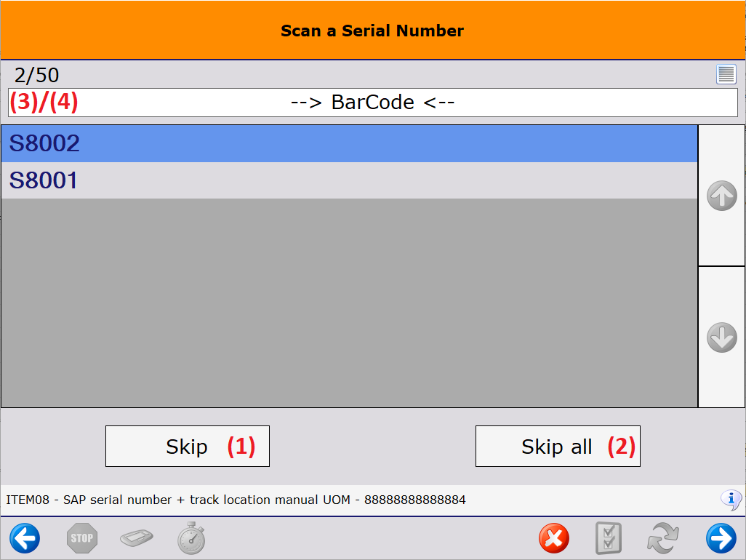
Task: Select the scanner device icon
Action: point(137,538)
